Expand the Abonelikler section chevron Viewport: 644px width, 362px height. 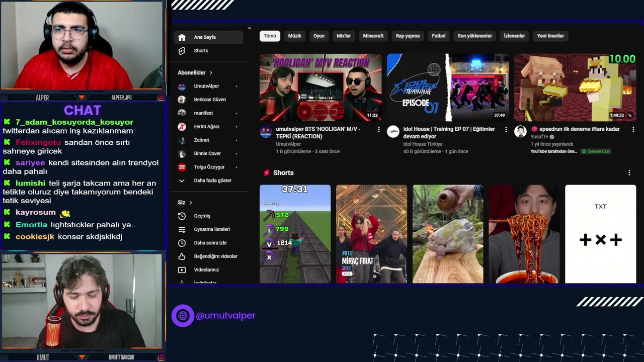point(211,73)
